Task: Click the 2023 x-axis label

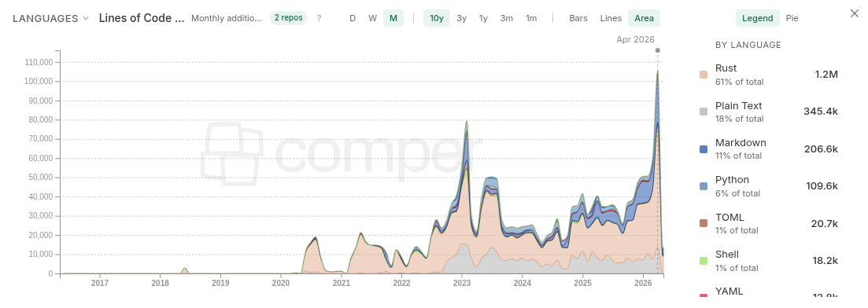Action: pos(462,283)
